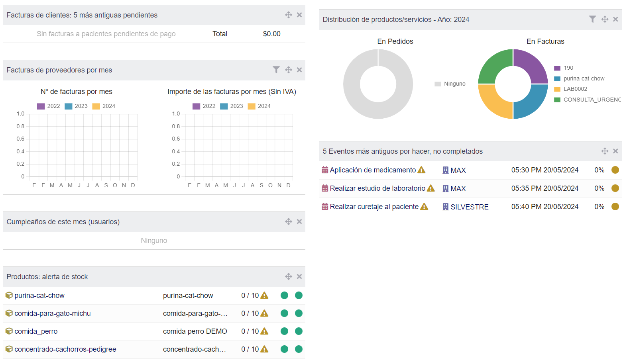Click purple segment of En Facturas donut
This screenshot has width=633, height=364.
click(x=532, y=65)
